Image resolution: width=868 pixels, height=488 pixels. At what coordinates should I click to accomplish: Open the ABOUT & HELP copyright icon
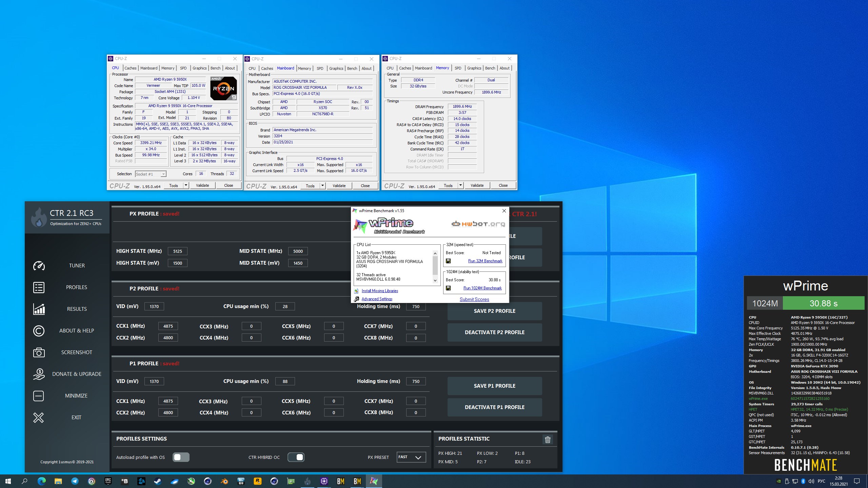pyautogui.click(x=39, y=331)
